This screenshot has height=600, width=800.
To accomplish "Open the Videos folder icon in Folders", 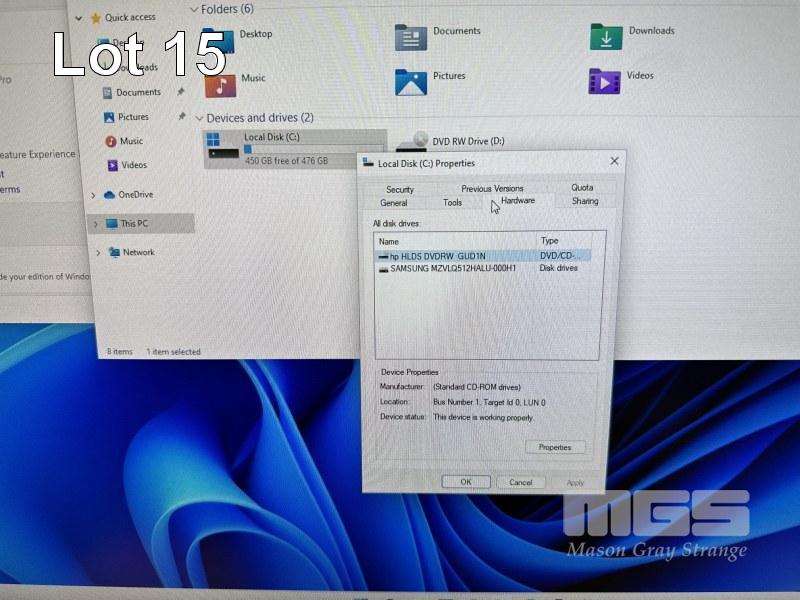I will (604, 81).
